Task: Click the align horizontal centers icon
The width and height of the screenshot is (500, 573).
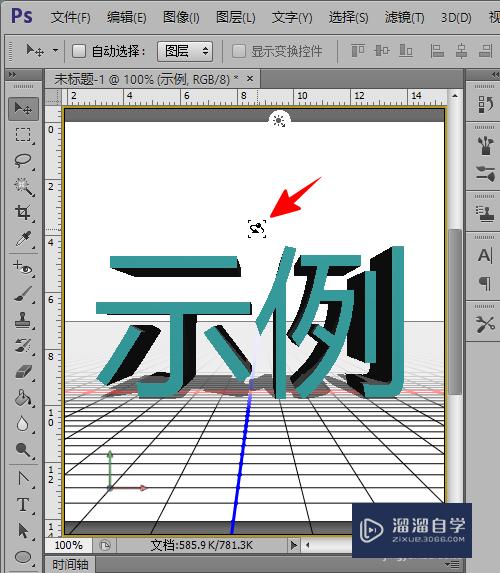Action: (x=462, y=51)
